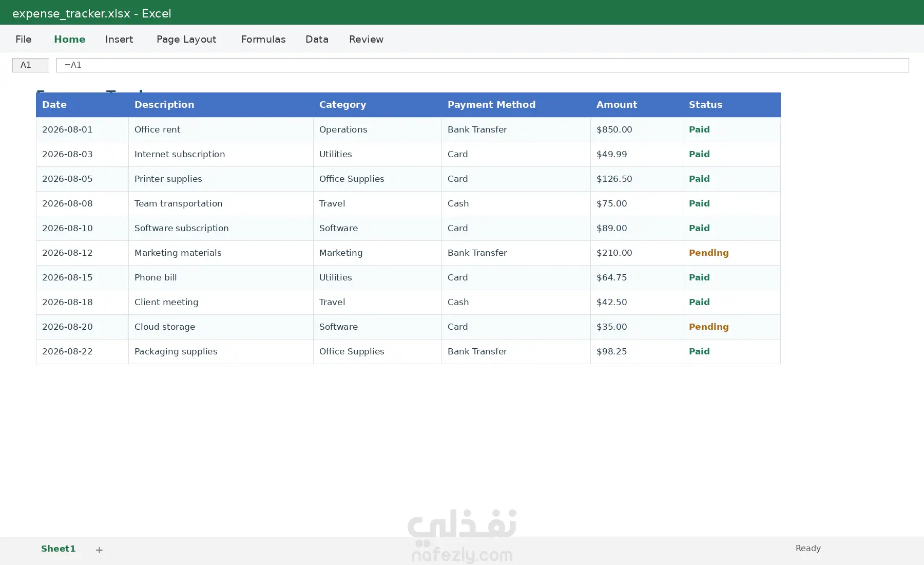Select the $89.00 amount cell
This screenshot has height=565, width=924.
[637, 228]
